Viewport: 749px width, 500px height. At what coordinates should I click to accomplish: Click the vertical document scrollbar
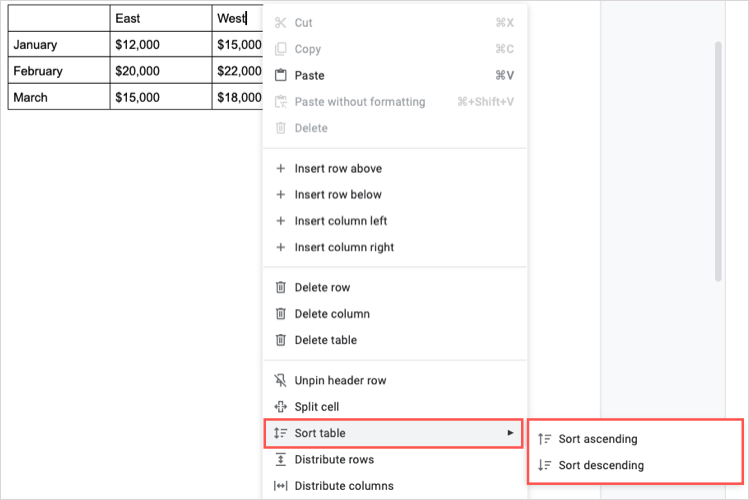pos(717,160)
